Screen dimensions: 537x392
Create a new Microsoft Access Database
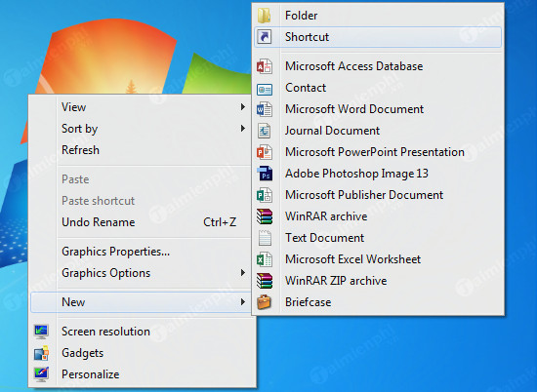pos(378,66)
